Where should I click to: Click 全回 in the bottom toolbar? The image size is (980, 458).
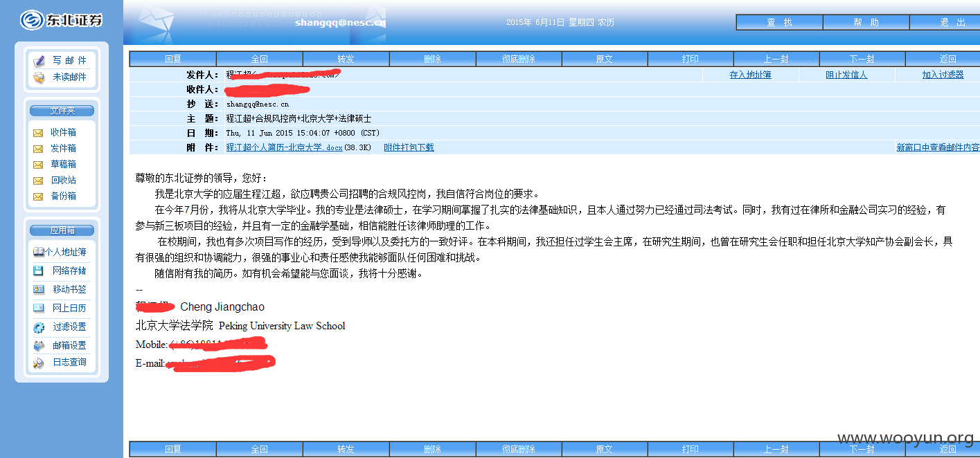point(259,449)
